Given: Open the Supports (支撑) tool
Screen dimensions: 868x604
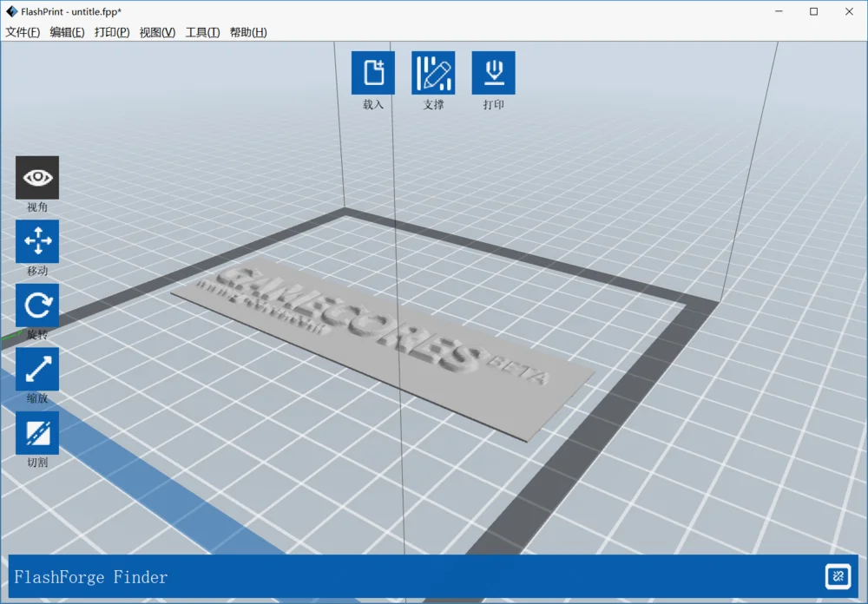Looking at the screenshot, I should coord(433,73).
